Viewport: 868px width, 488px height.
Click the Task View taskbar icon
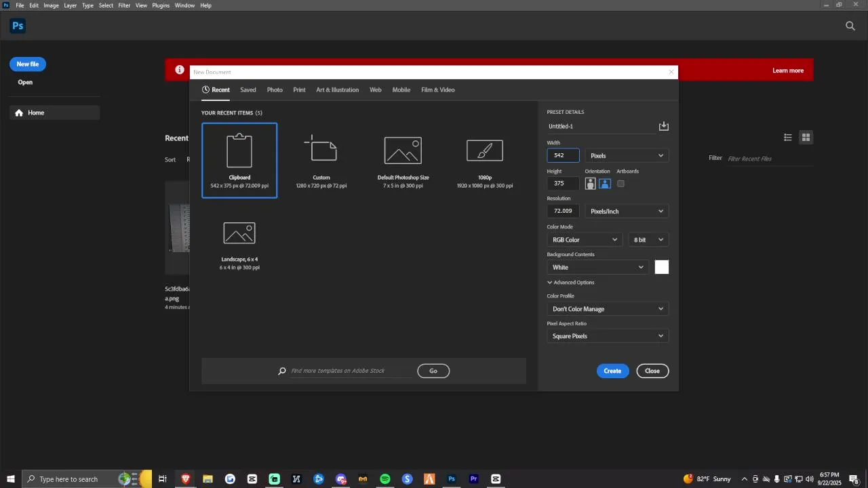[x=163, y=479]
